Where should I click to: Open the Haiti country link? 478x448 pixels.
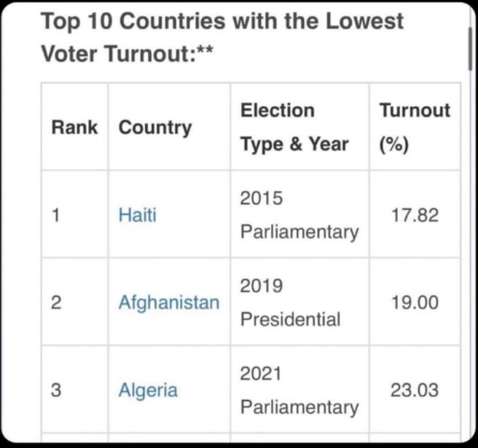[137, 215]
